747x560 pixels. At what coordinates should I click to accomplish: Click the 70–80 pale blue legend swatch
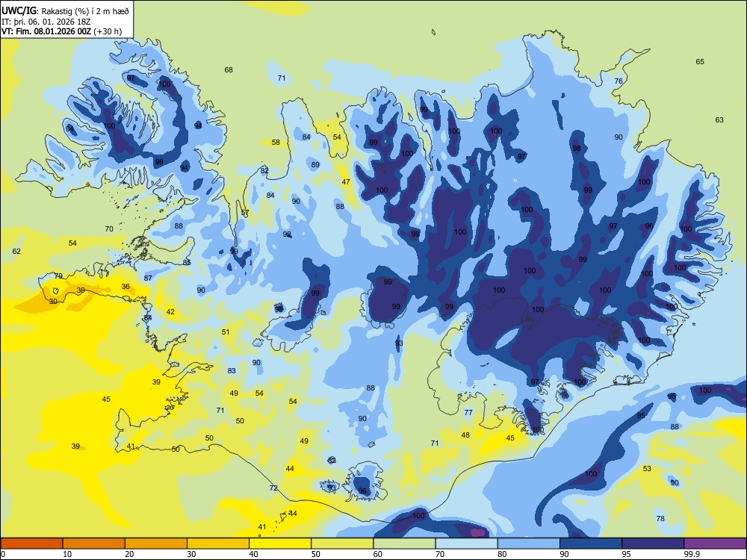pos(466,544)
